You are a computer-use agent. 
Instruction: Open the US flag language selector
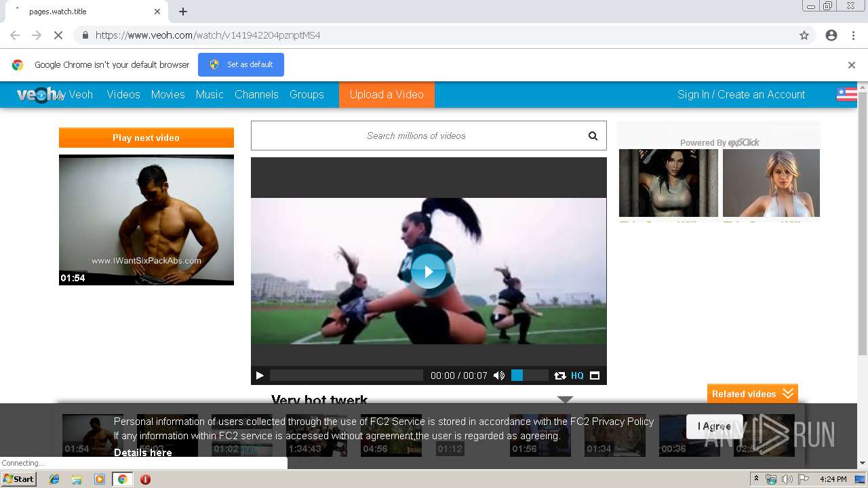(x=846, y=94)
